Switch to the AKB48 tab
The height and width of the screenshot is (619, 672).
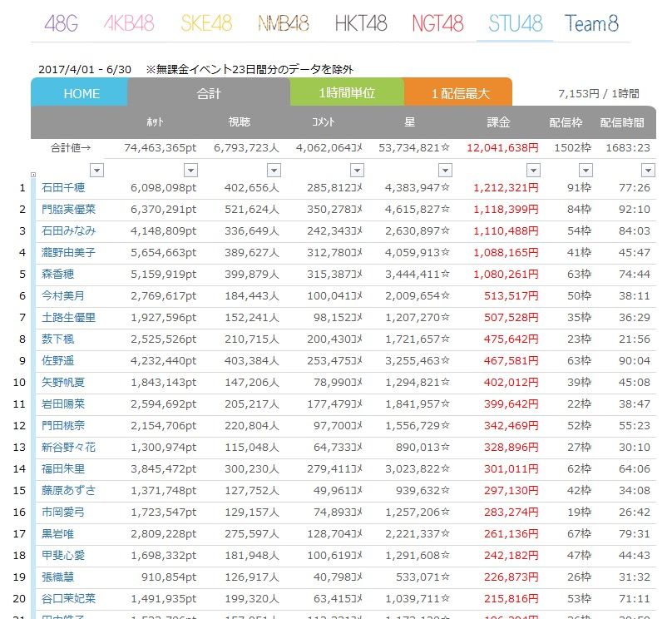tap(129, 23)
